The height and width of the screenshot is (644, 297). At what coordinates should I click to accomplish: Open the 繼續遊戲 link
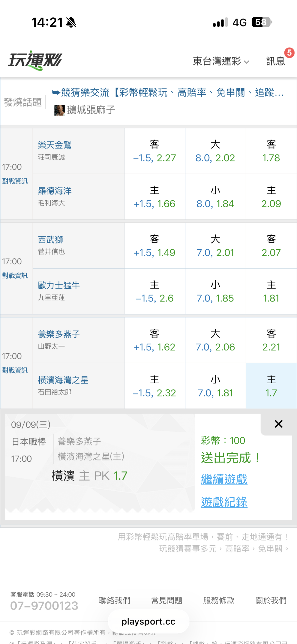coord(224,479)
